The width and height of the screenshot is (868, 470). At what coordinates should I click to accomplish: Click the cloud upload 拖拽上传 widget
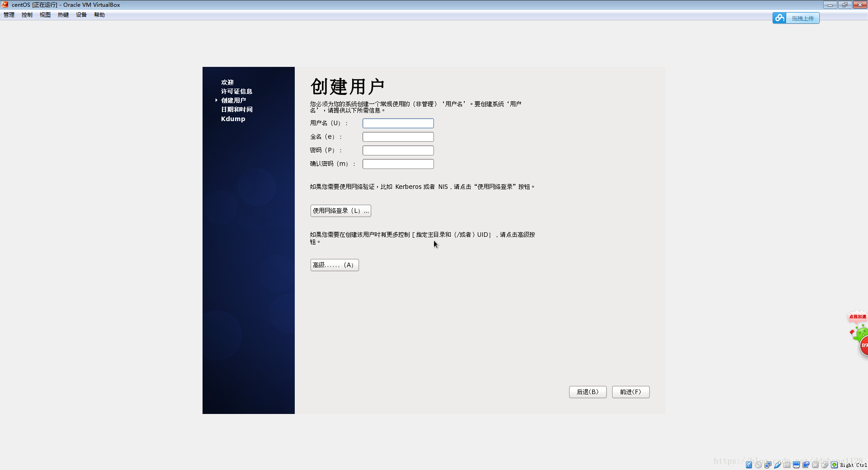click(x=796, y=18)
